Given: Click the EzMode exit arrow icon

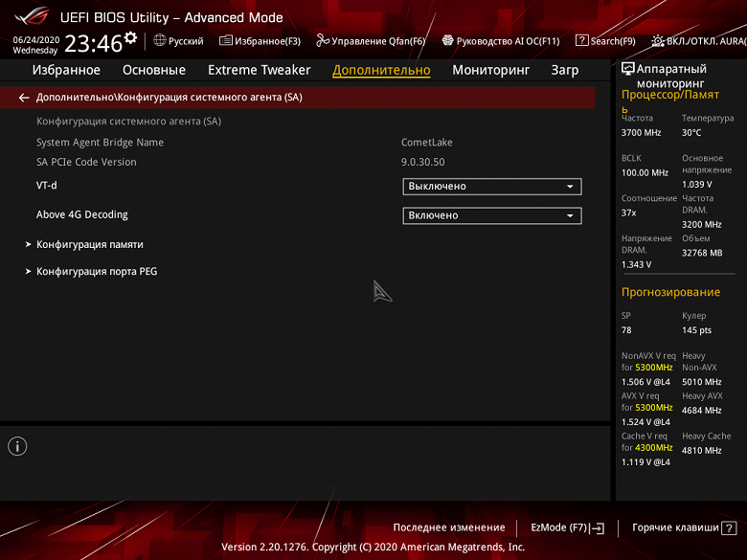Looking at the screenshot, I should [598, 528].
